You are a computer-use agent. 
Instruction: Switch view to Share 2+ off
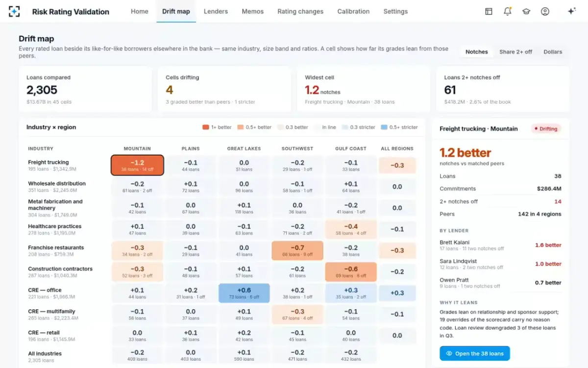[515, 52]
